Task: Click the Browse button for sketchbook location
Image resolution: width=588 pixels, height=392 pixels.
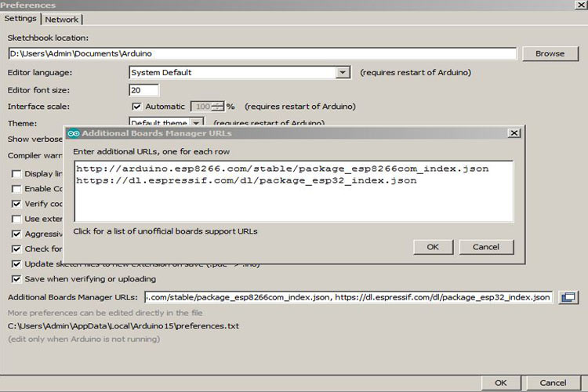Action: (550, 53)
